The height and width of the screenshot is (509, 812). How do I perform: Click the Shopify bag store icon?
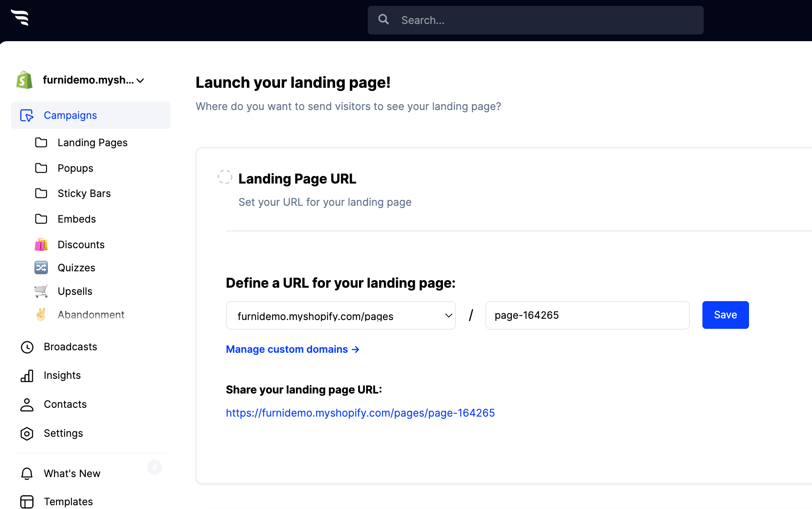(x=24, y=80)
